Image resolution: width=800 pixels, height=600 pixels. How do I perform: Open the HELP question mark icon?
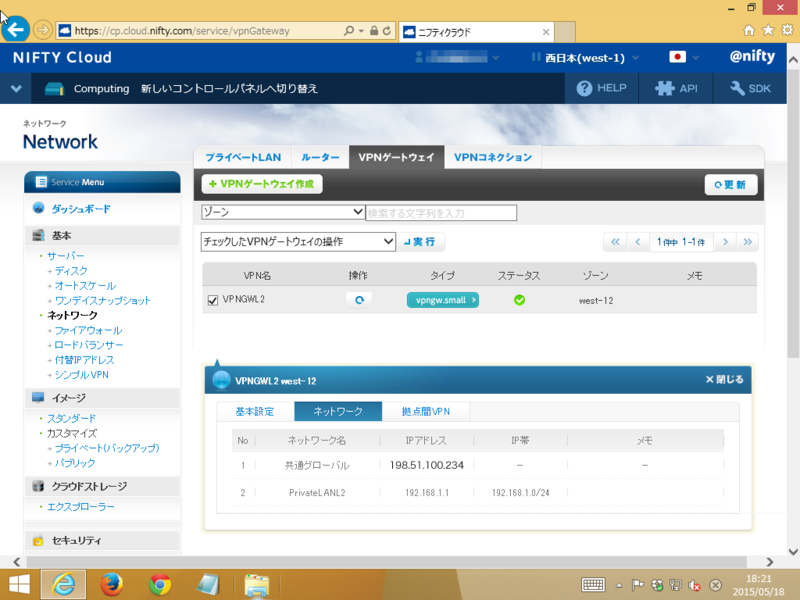(x=586, y=88)
